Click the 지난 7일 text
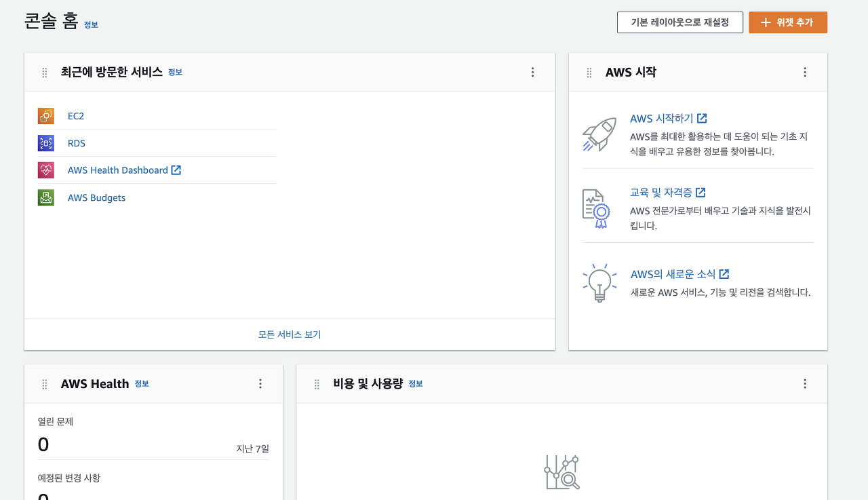The width and height of the screenshot is (868, 500). (x=252, y=448)
